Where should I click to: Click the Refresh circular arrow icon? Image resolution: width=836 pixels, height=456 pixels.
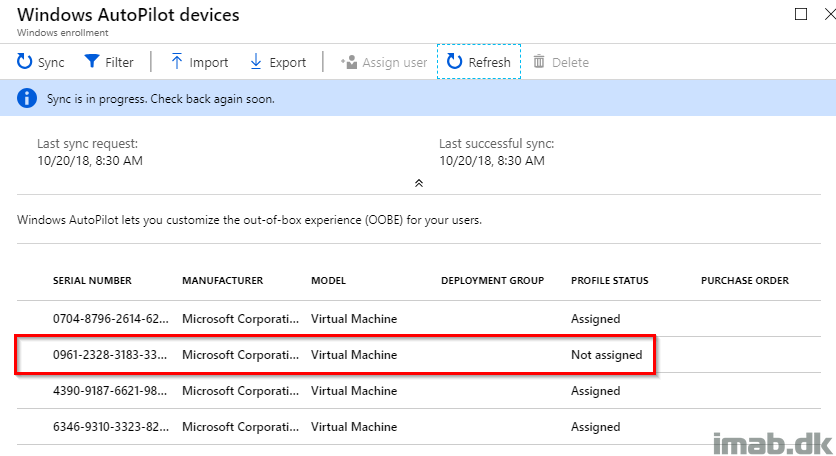click(454, 62)
